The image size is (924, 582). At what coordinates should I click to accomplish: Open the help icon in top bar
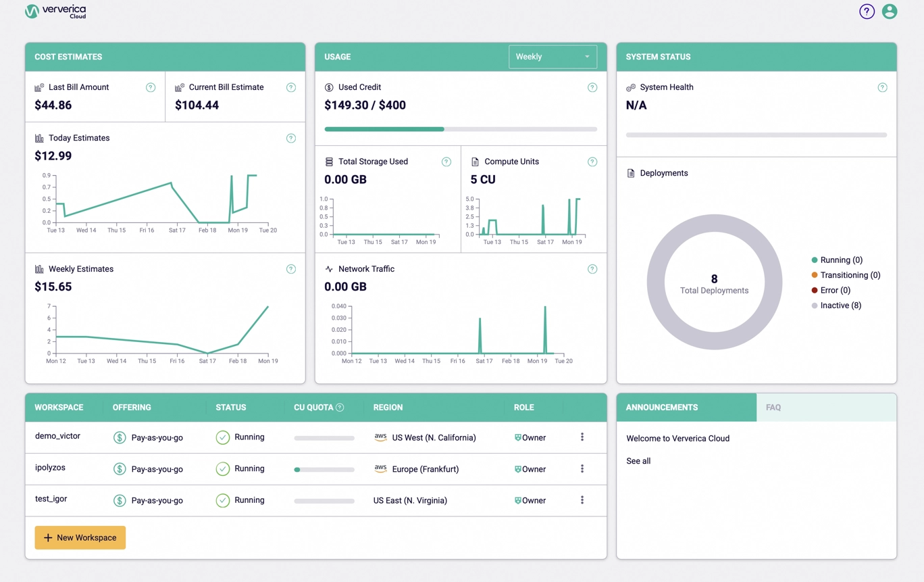[867, 11]
